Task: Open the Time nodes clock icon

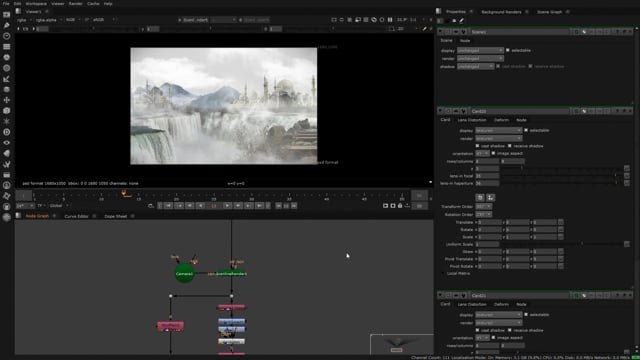Action: pos(7,36)
